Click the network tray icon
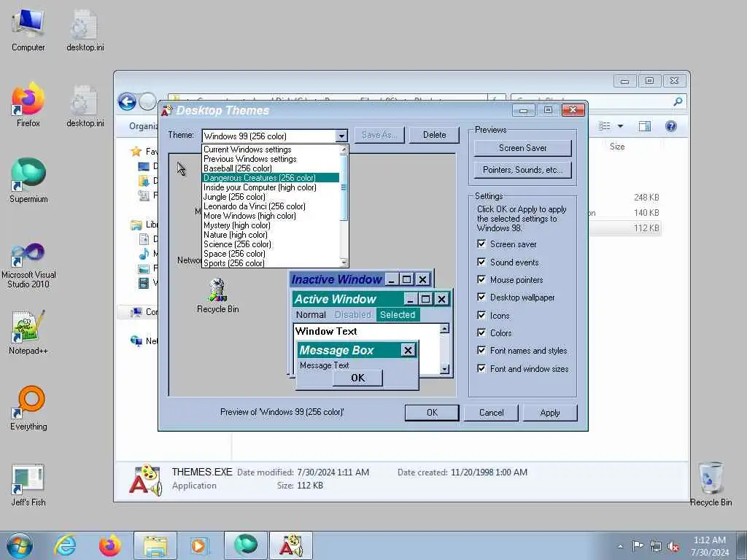Viewport: 747px width, 560px height. [656, 547]
